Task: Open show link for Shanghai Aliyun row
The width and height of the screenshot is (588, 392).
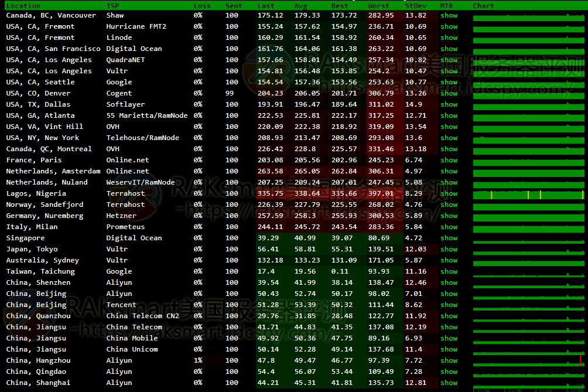Action: (x=449, y=383)
